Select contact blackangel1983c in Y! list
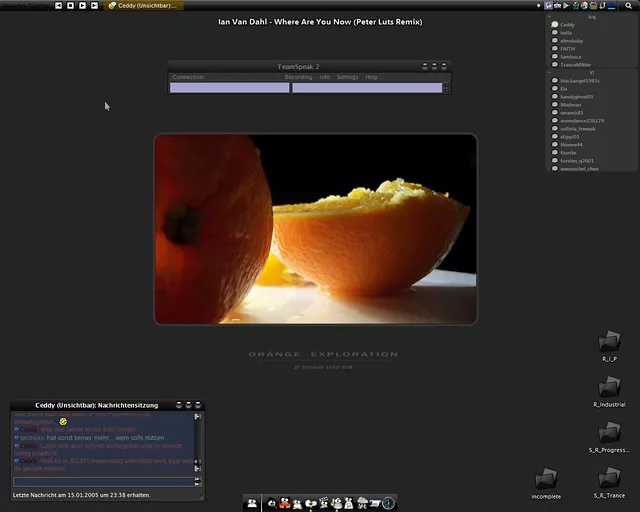Image resolution: width=640 pixels, height=512 pixels. point(580,81)
